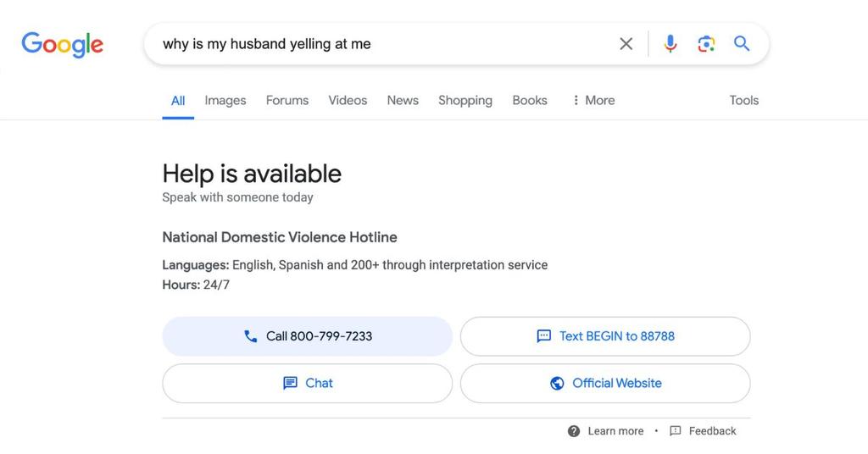Click the Speak with someone today text

coord(237,197)
